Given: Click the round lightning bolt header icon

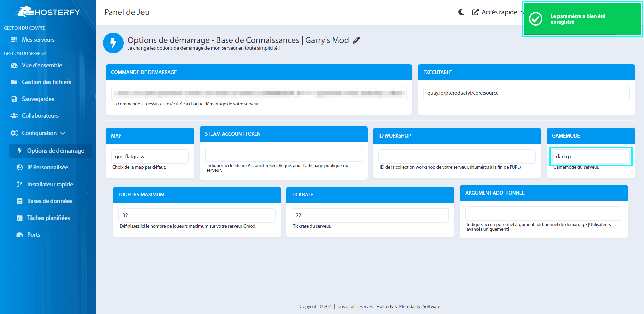Looking at the screenshot, I should (x=113, y=43).
